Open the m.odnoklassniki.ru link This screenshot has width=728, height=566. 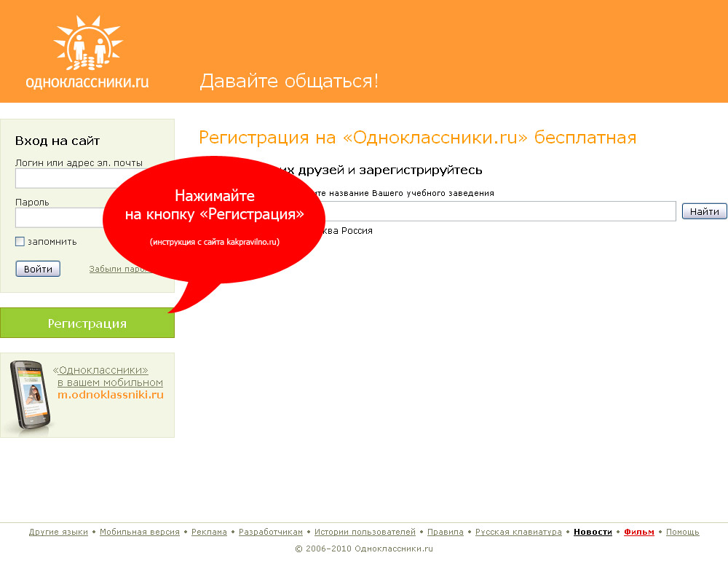pyautogui.click(x=111, y=395)
